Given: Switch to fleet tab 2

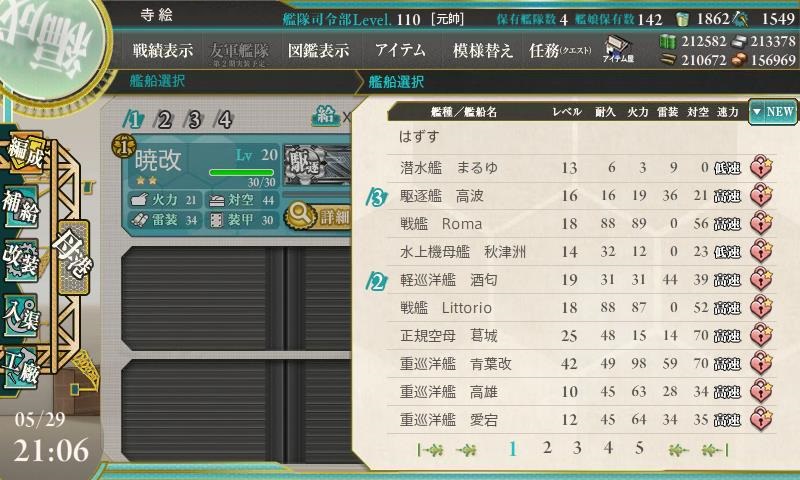Looking at the screenshot, I should click(x=164, y=120).
